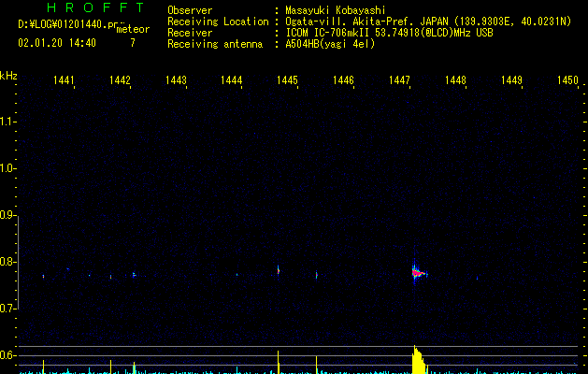The image size is (588, 374).
Task: Click the 0.9 kHz frequency label
Action: pyautogui.click(x=7, y=215)
